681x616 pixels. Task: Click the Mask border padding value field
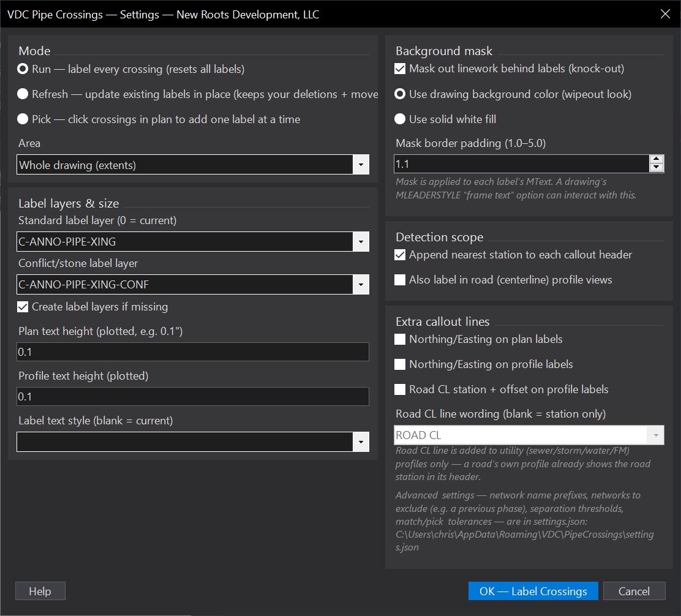pos(522,163)
